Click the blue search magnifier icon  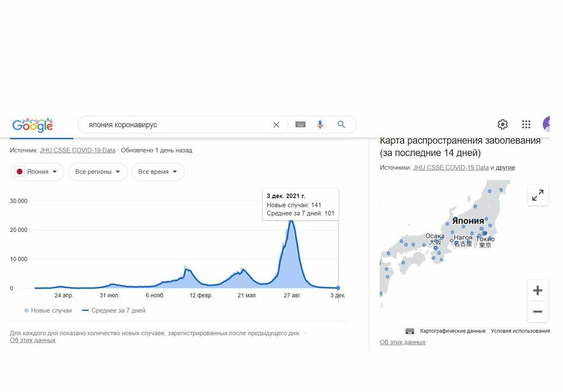click(341, 125)
